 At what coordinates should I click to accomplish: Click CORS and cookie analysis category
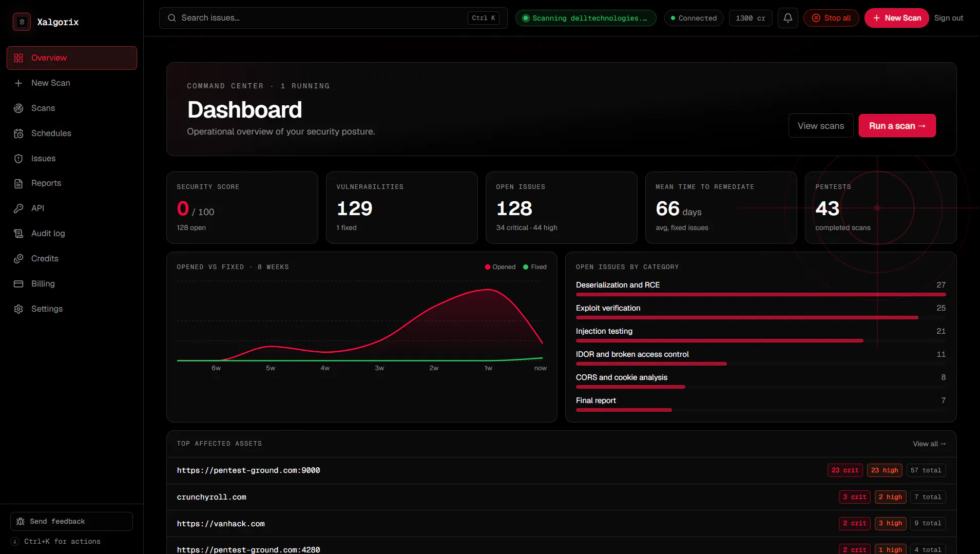(761, 381)
